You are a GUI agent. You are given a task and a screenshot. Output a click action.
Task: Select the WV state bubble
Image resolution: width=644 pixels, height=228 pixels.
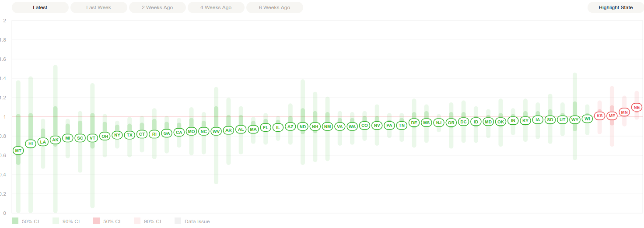(216, 131)
